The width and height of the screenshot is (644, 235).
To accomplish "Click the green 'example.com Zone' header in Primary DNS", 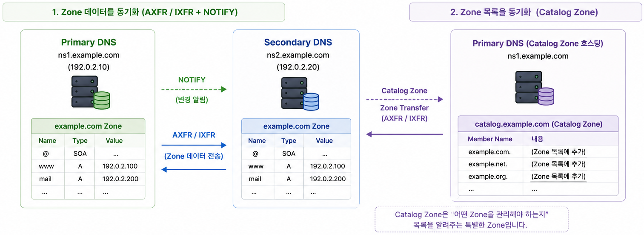I will [x=88, y=126].
